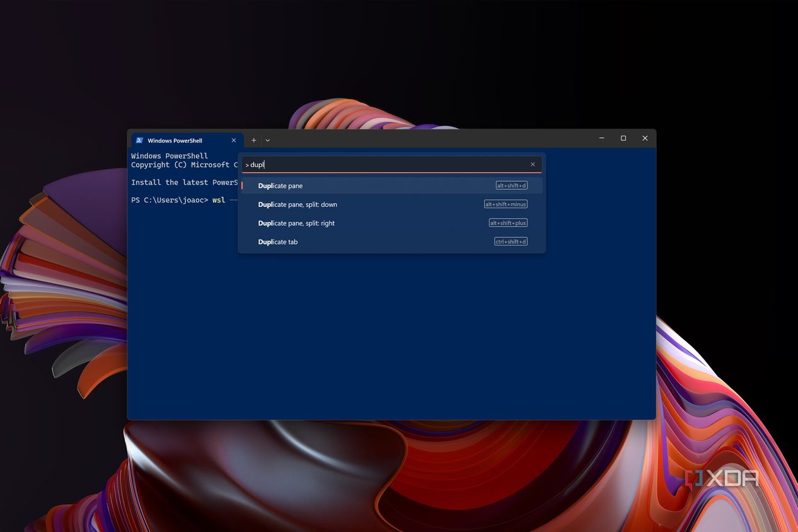This screenshot has height=532, width=798.
Task: Click the Copyright (C) Microsoft text line
Action: coord(184,165)
